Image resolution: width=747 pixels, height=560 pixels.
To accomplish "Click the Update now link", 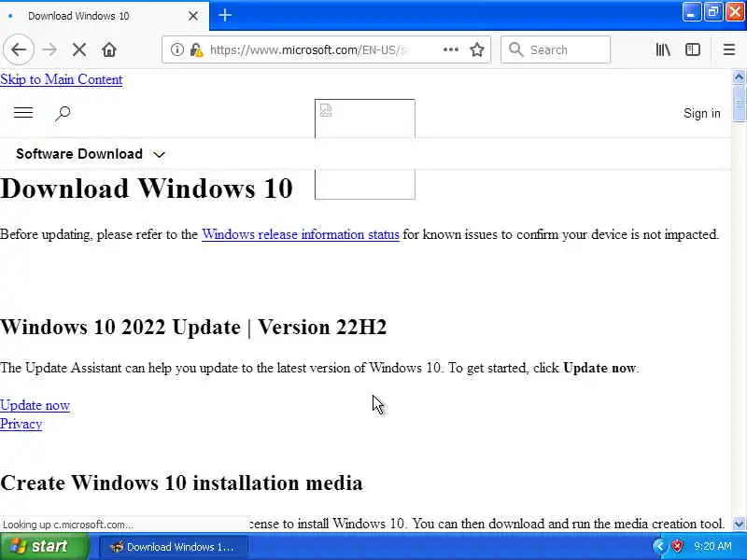I will [x=35, y=405].
